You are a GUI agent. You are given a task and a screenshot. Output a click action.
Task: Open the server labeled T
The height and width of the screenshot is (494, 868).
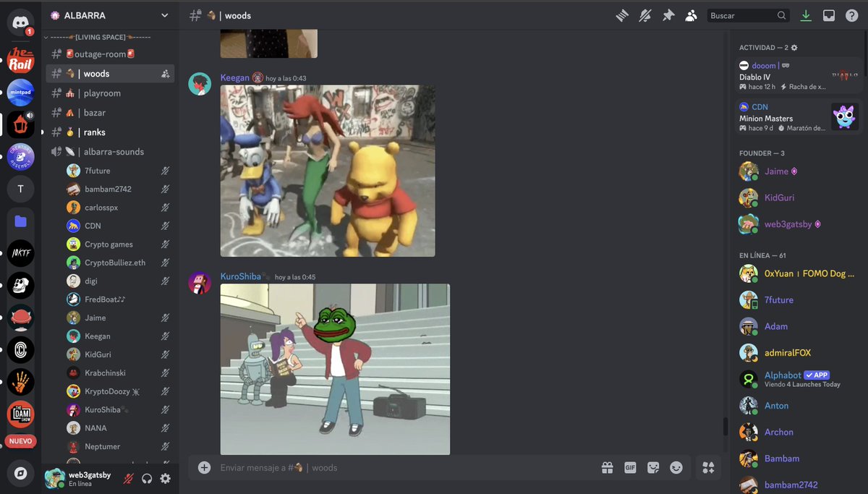pos(20,189)
